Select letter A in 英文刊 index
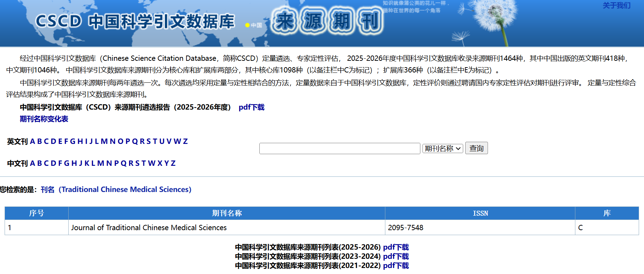 (x=33, y=141)
